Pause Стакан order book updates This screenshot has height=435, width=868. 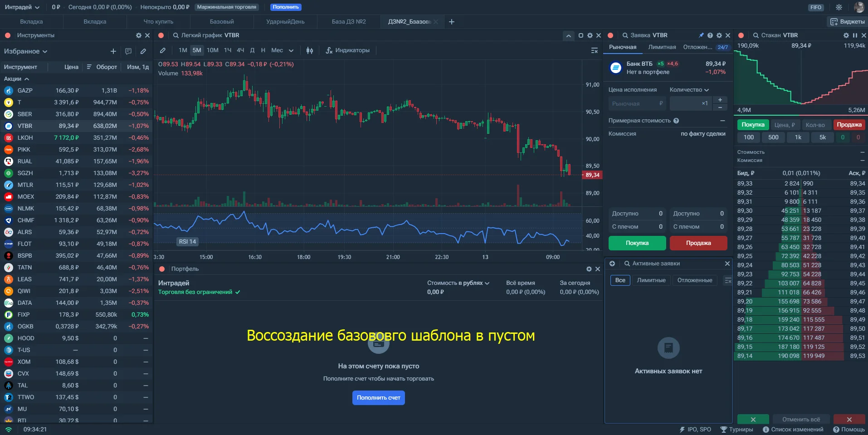click(855, 35)
